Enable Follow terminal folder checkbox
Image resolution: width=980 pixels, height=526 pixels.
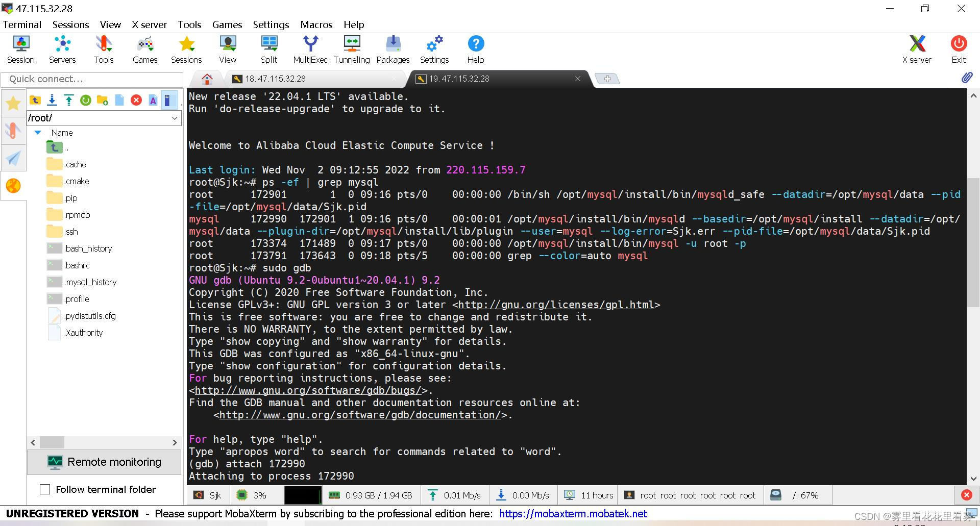pyautogui.click(x=45, y=489)
